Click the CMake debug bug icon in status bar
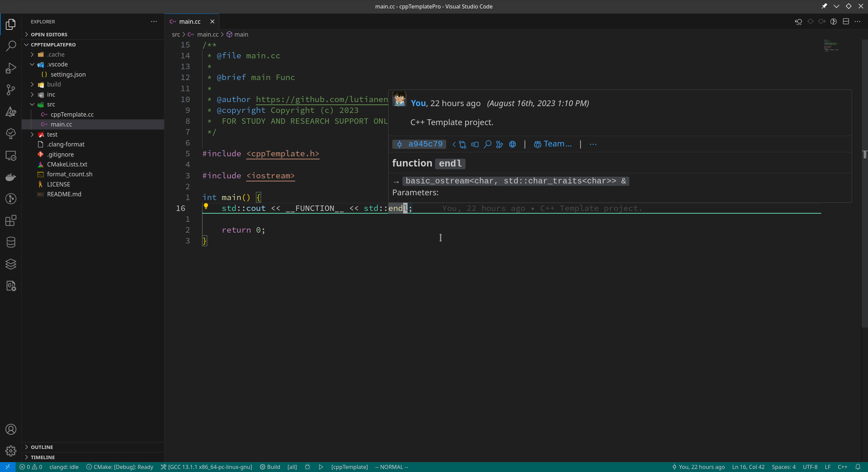 coord(308,467)
